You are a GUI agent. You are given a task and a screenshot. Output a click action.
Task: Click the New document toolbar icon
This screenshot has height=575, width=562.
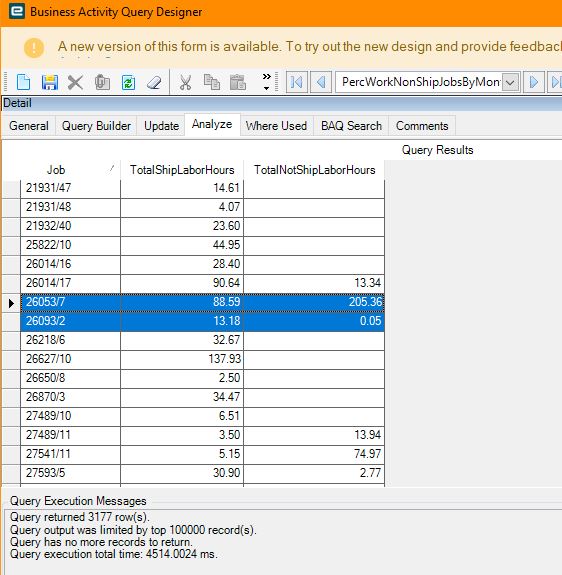(x=23, y=82)
